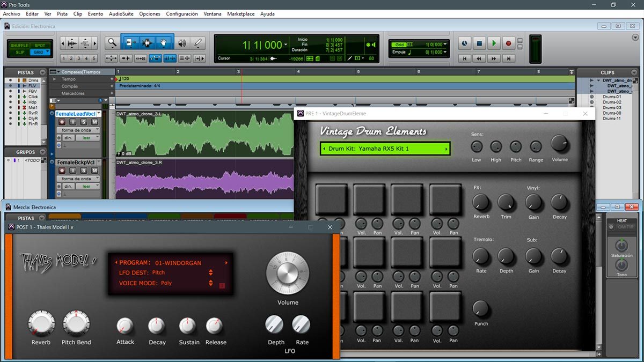Select zoom preset 3 button
This screenshot has width=644, height=362.
(79, 58)
